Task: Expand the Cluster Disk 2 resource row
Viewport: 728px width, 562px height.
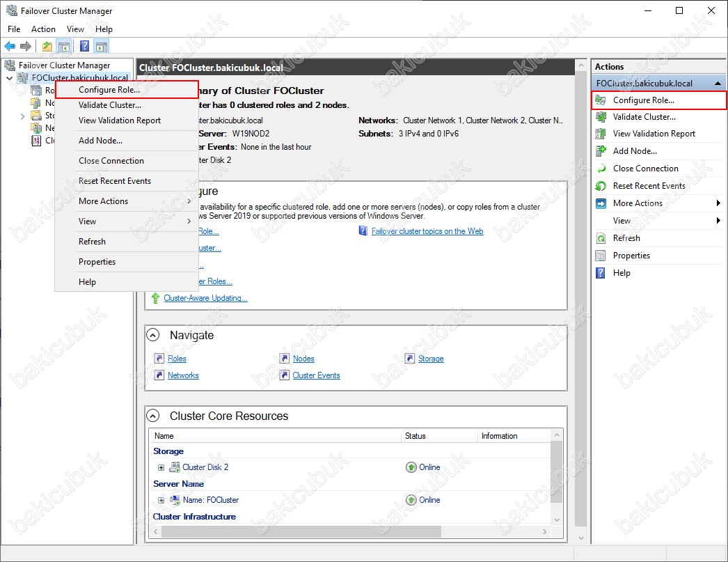Action: point(161,467)
